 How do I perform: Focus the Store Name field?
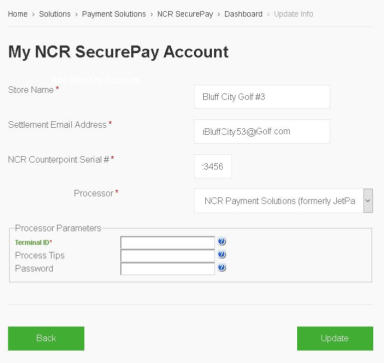pyautogui.click(x=262, y=97)
